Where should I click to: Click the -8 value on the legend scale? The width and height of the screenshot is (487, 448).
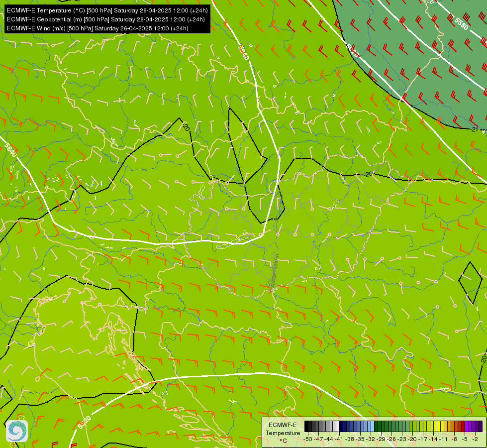[454, 440]
